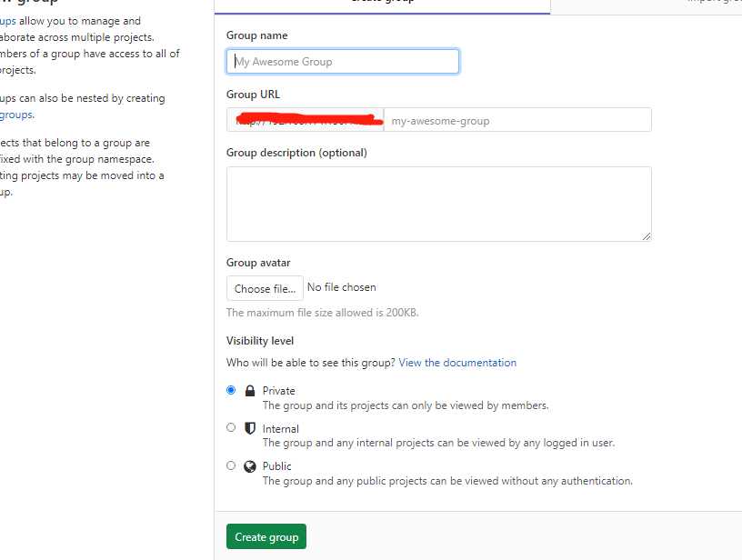Click the my-awesome-group URL slug field
The image size is (742, 560).
517,120
